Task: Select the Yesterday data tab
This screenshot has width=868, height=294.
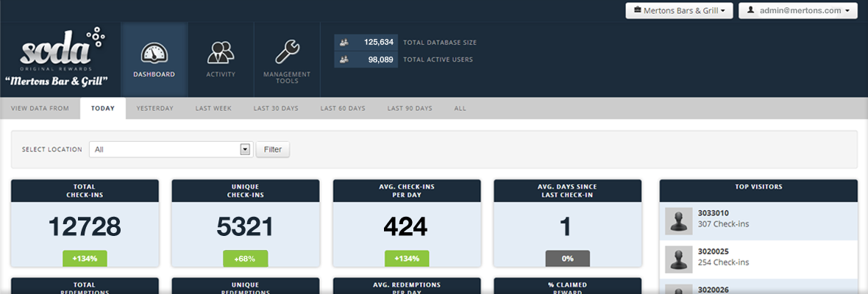Action: pos(154,108)
